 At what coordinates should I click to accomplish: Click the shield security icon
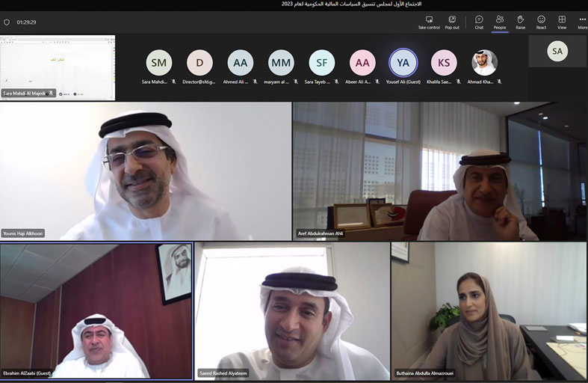pyautogui.click(x=7, y=22)
